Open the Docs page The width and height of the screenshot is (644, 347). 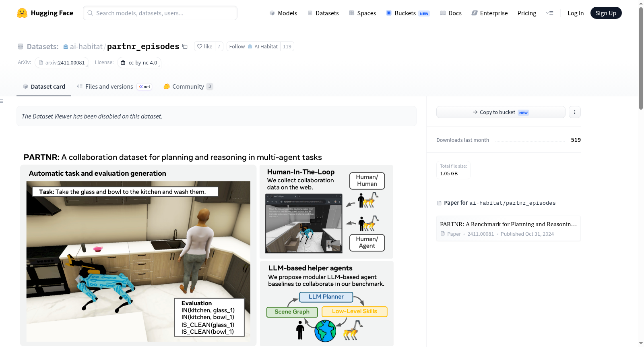(450, 13)
